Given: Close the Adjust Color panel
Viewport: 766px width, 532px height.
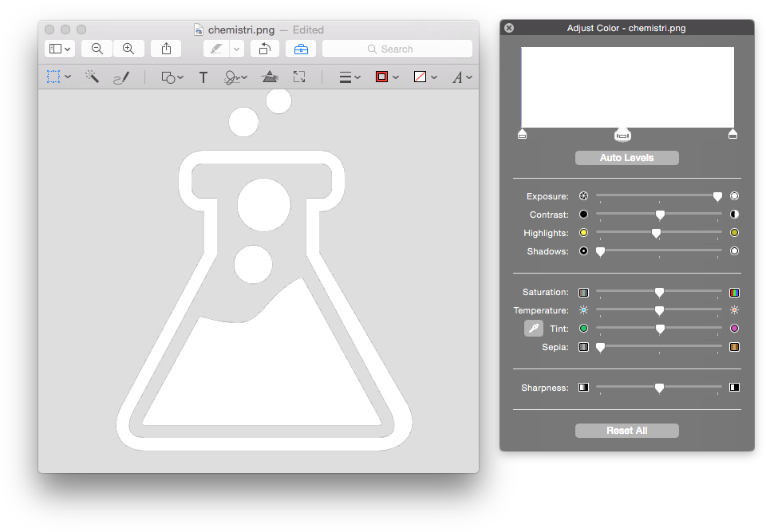Looking at the screenshot, I should pos(509,28).
